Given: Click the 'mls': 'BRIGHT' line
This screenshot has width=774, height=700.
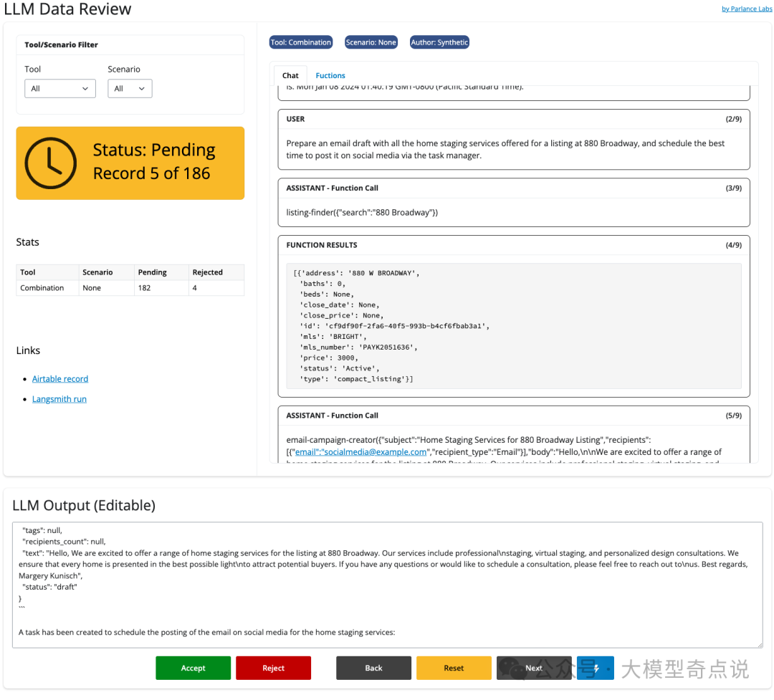Looking at the screenshot, I should coord(333,337).
